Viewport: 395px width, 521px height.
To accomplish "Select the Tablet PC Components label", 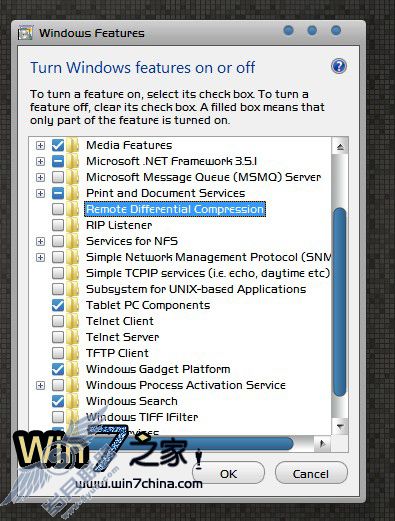I will coord(148,305).
